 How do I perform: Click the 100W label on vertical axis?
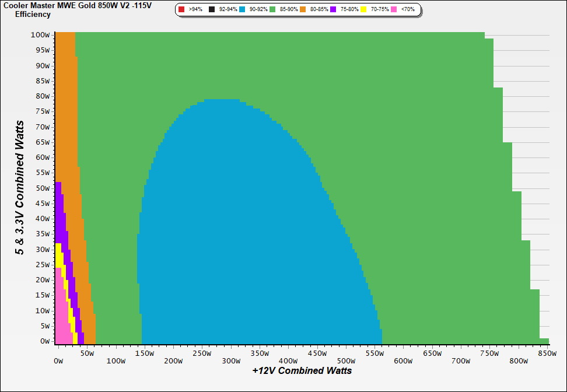click(40, 35)
